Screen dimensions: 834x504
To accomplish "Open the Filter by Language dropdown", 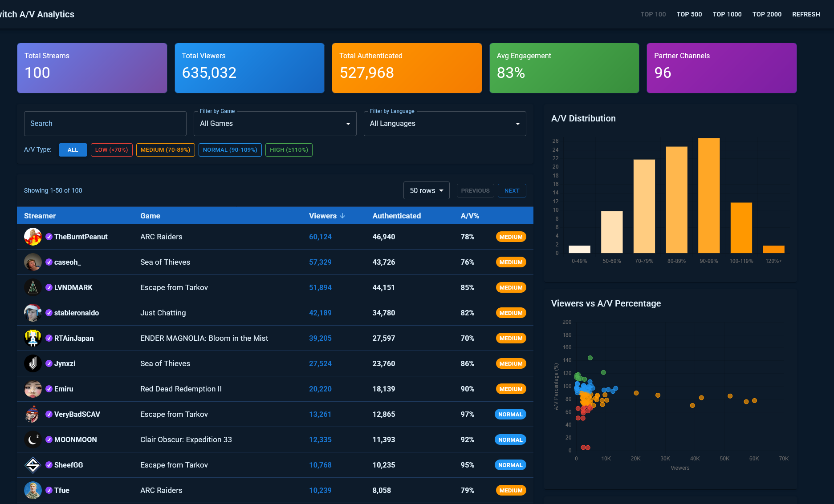I will (445, 124).
